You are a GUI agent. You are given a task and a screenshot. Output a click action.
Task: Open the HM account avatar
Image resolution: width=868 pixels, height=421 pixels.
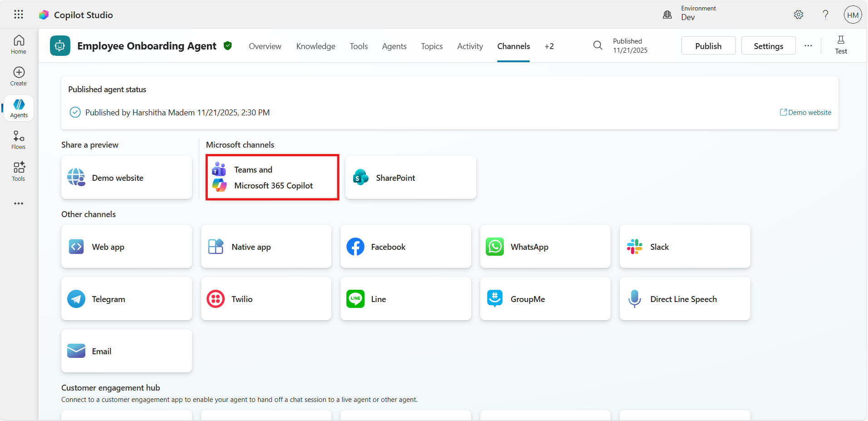853,15
